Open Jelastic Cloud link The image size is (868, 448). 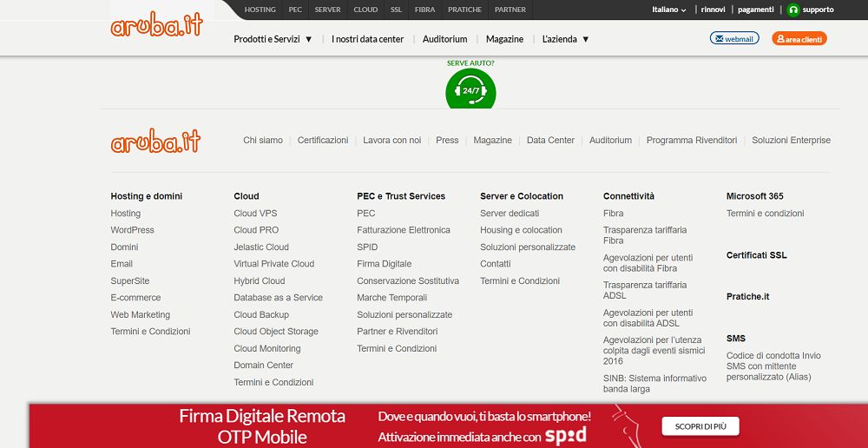click(x=261, y=247)
